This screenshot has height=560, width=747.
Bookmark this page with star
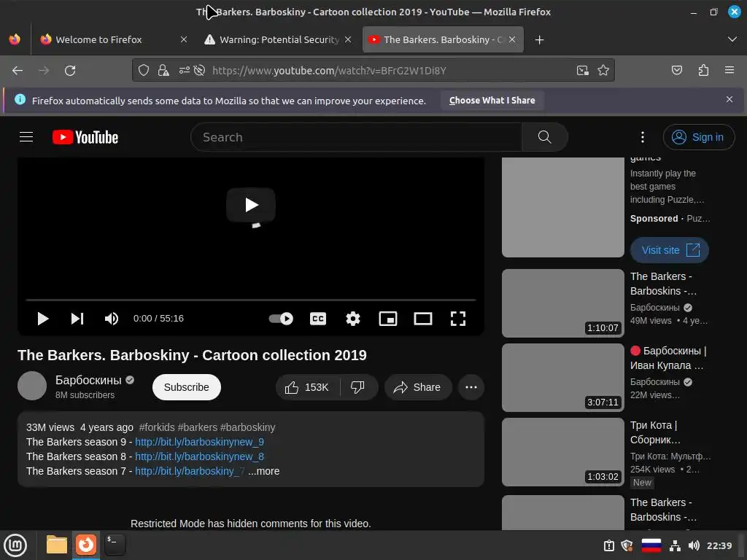(603, 71)
